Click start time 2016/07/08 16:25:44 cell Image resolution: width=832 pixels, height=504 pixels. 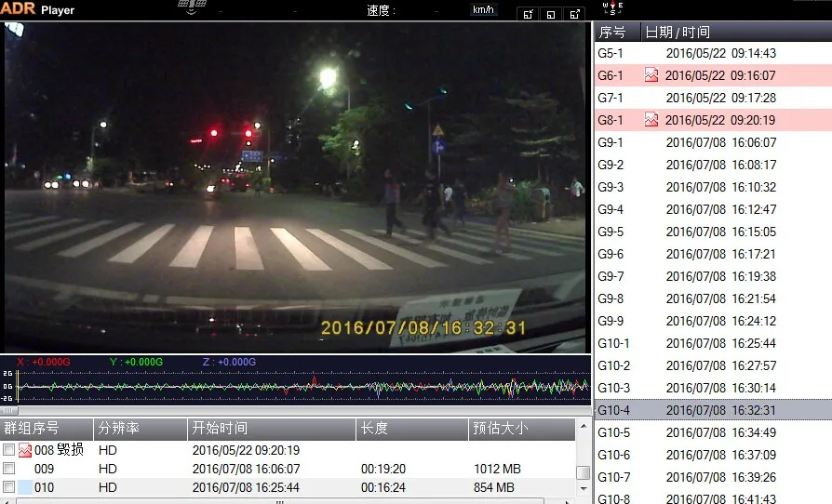tap(246, 487)
